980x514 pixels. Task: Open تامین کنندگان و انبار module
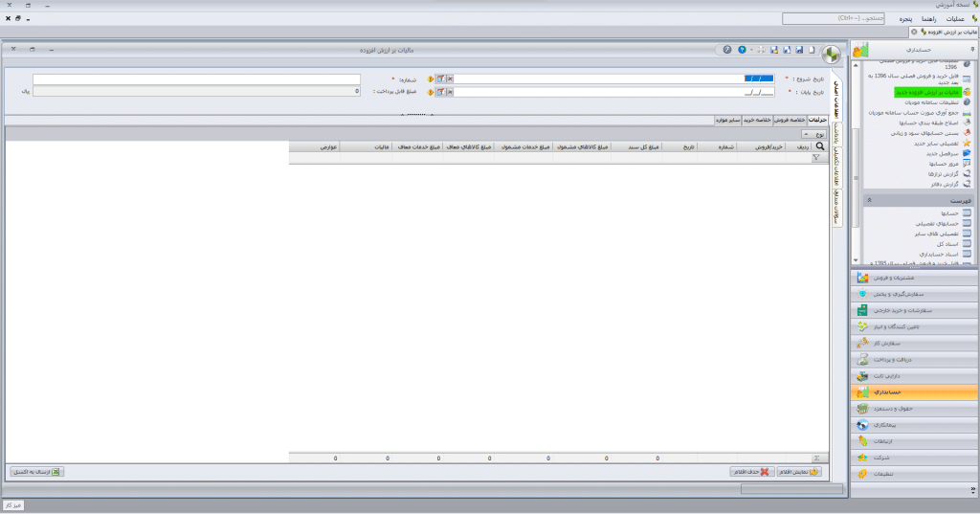[x=914, y=326]
